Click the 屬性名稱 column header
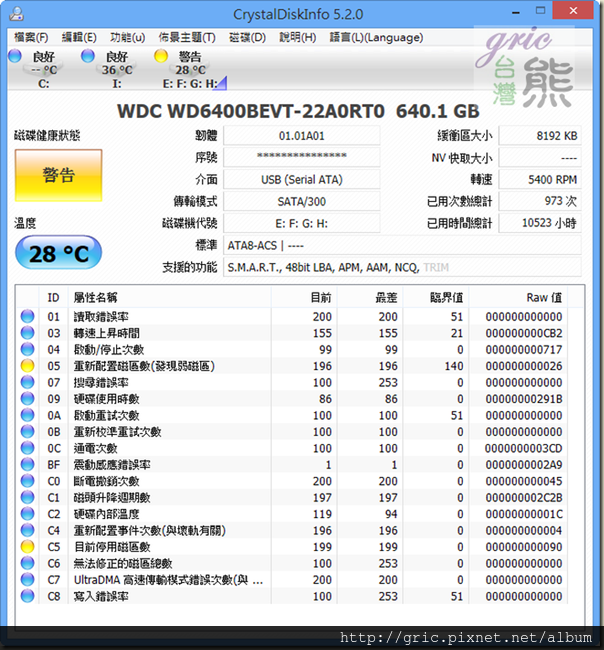Screen dimensions: 604x650 click(x=170, y=297)
